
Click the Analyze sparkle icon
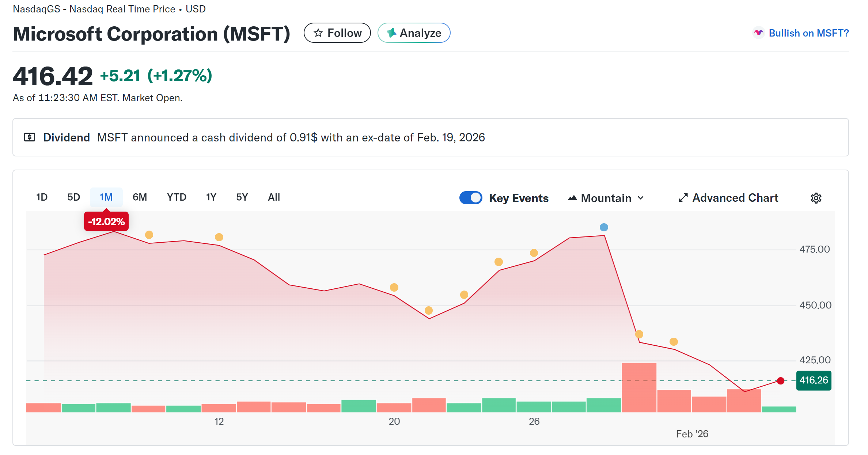(392, 33)
